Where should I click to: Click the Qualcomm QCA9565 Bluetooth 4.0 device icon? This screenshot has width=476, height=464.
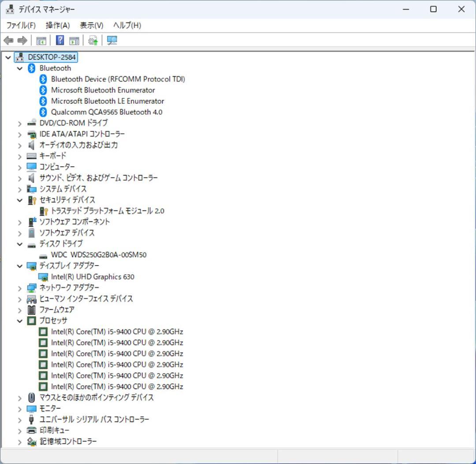point(43,112)
